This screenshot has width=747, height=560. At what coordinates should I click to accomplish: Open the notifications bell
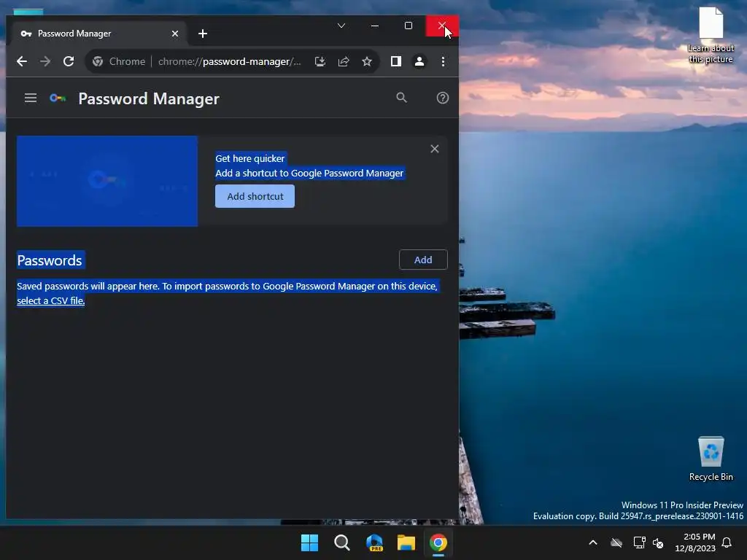tap(727, 542)
